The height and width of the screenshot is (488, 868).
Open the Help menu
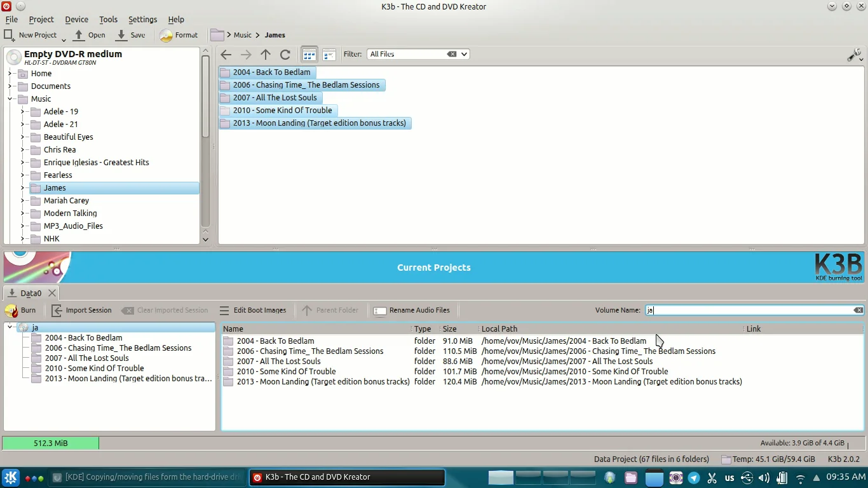click(176, 19)
